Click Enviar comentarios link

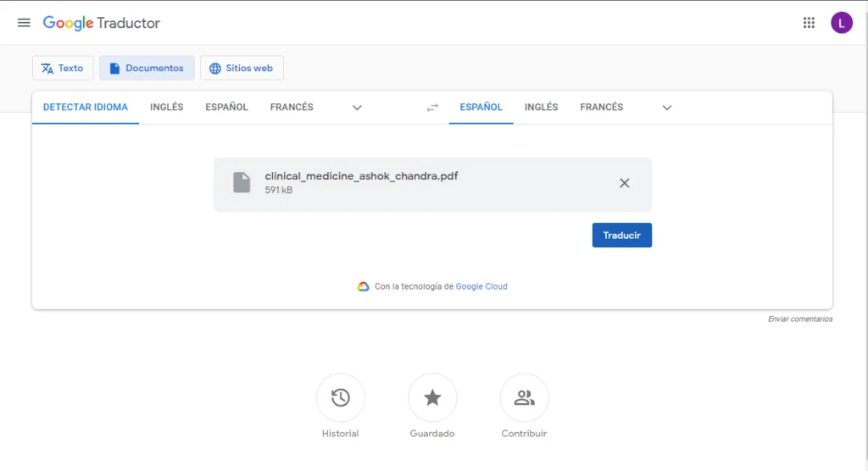(x=800, y=319)
